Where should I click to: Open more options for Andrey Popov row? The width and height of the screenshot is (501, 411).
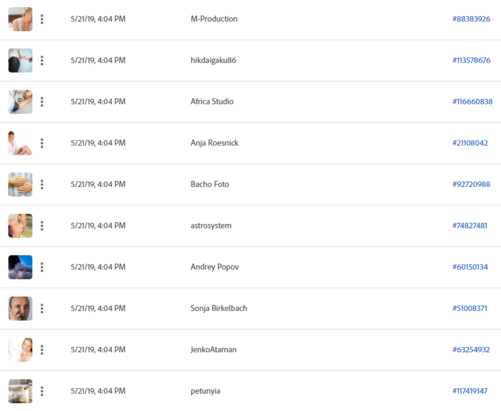pyautogui.click(x=42, y=267)
